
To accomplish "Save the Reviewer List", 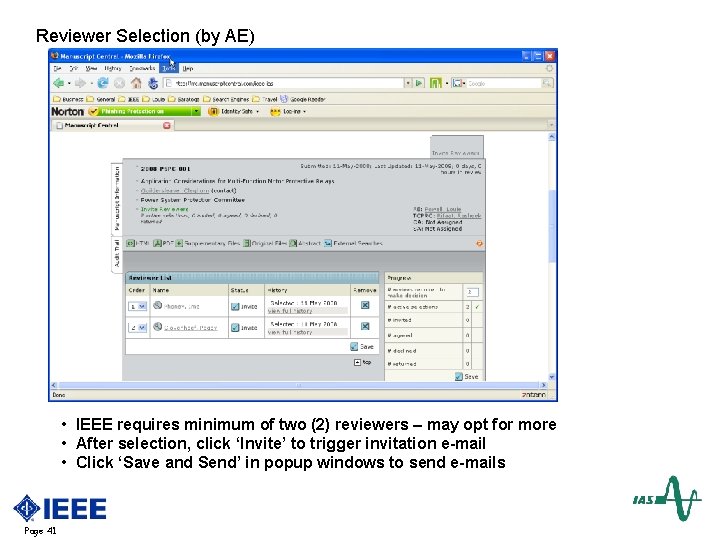I will pyautogui.click(x=362, y=347).
